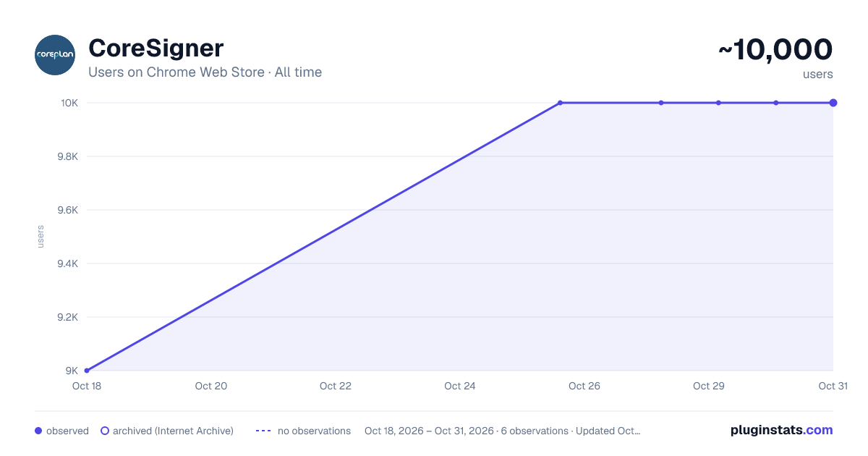The height and width of the screenshot is (456, 868).
Task: Click the 9K y-axis label
Action: click(x=72, y=371)
